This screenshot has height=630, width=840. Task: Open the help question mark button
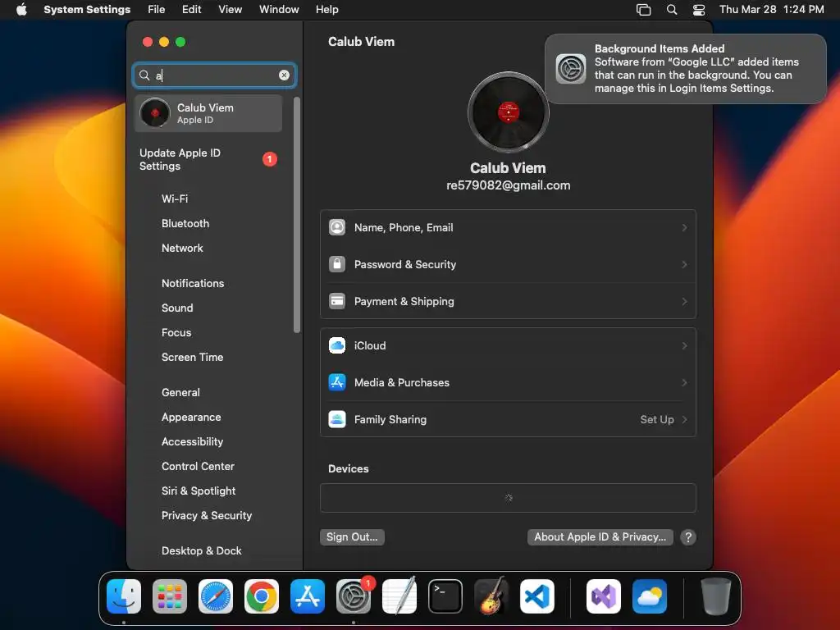point(688,536)
